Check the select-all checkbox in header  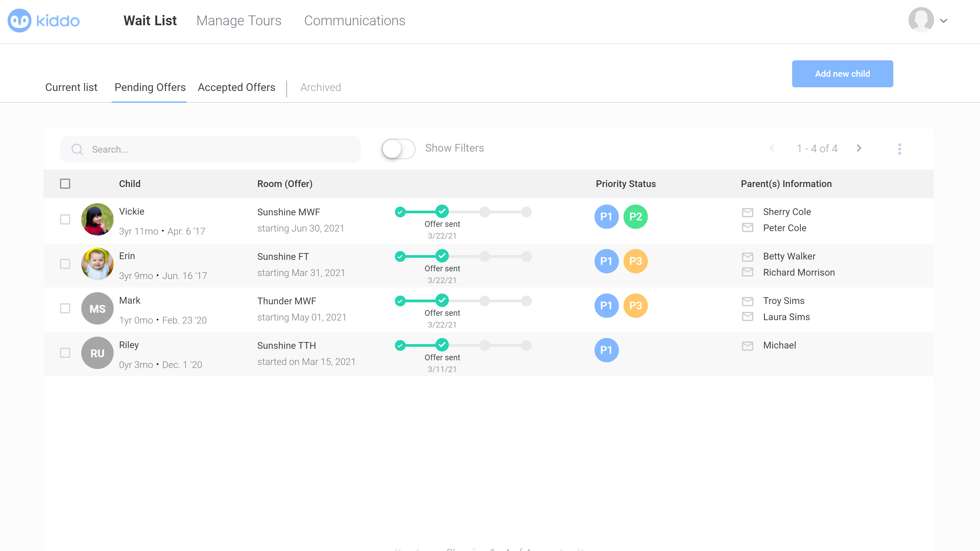click(65, 184)
